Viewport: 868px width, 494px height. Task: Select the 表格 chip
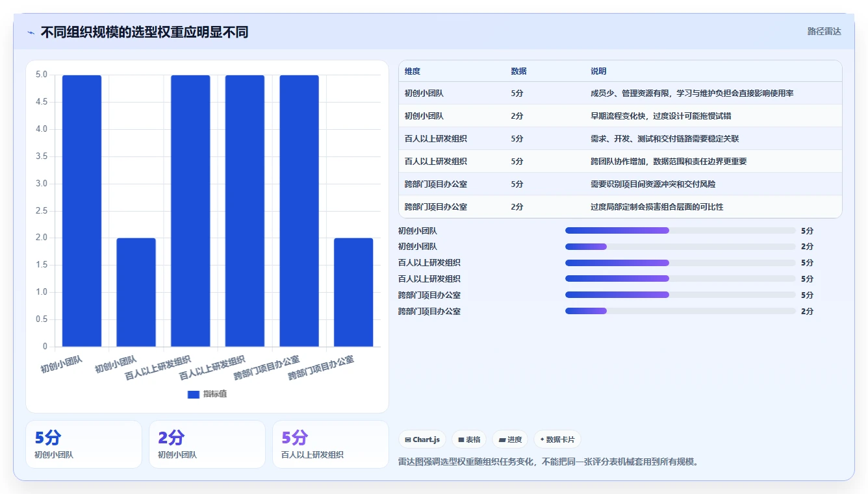coord(469,439)
